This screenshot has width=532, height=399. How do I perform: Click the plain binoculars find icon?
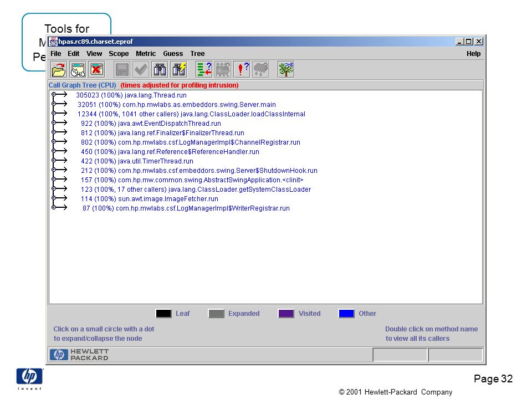[x=160, y=70]
